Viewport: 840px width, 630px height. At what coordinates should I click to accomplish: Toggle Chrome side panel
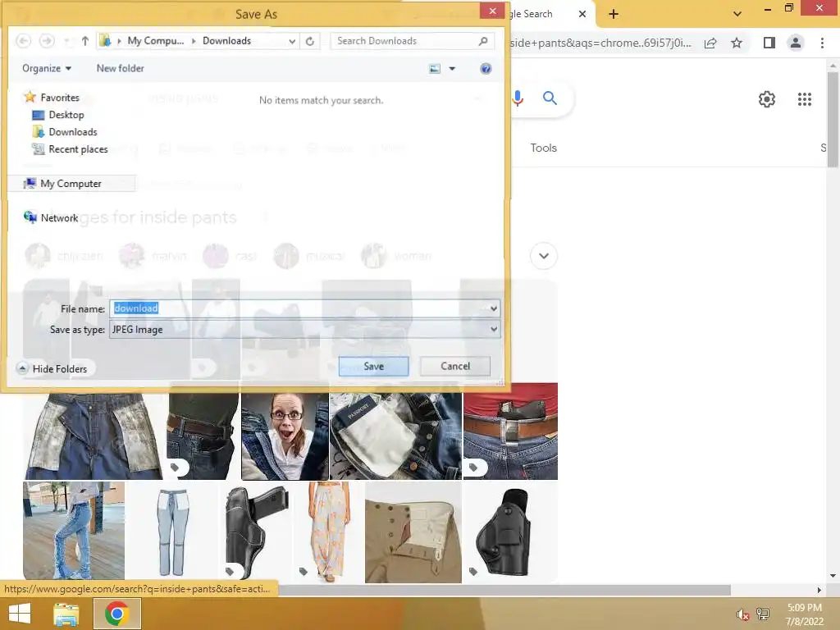click(769, 43)
